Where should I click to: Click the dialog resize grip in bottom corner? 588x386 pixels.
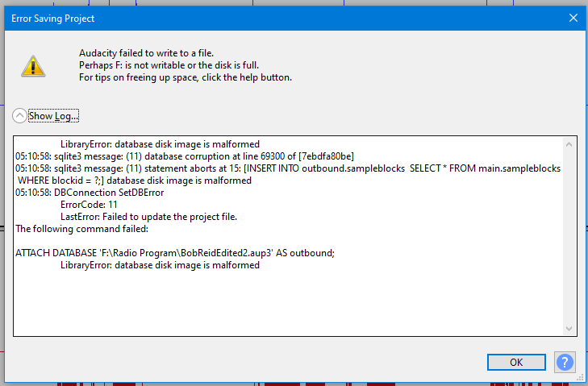pos(580,377)
